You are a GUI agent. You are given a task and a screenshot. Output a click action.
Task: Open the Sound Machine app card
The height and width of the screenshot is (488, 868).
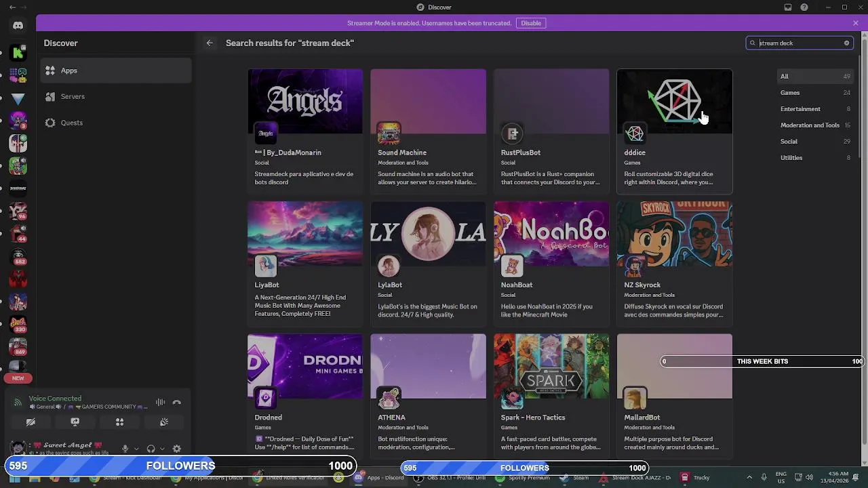(429, 131)
